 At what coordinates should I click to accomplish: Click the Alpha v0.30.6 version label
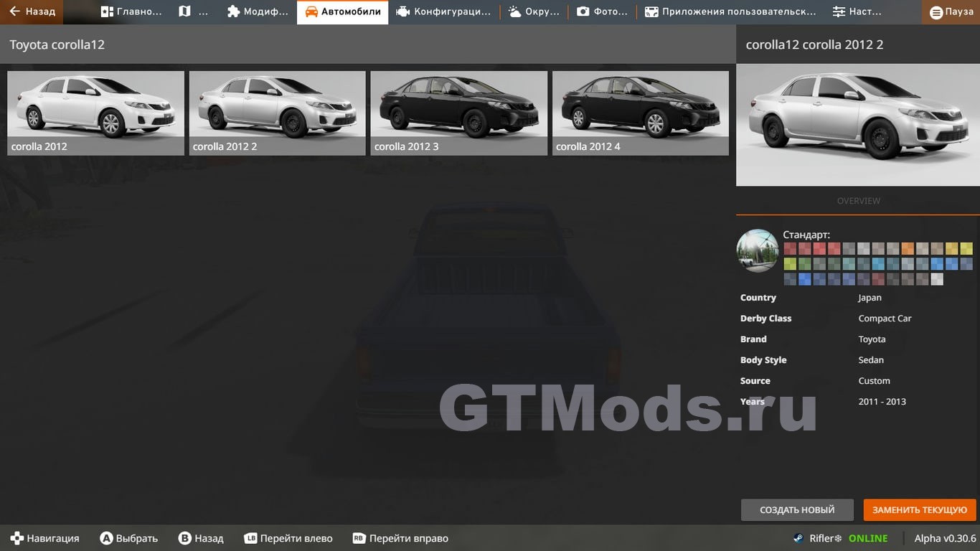945,538
